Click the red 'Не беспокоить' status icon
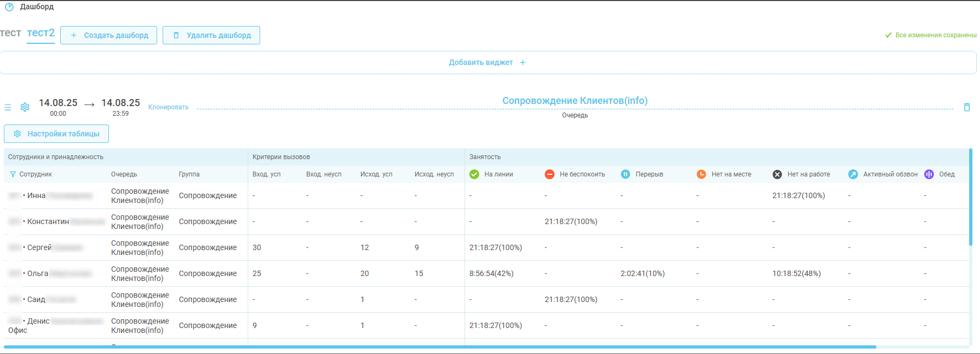The height and width of the screenshot is (354, 980). (550, 174)
